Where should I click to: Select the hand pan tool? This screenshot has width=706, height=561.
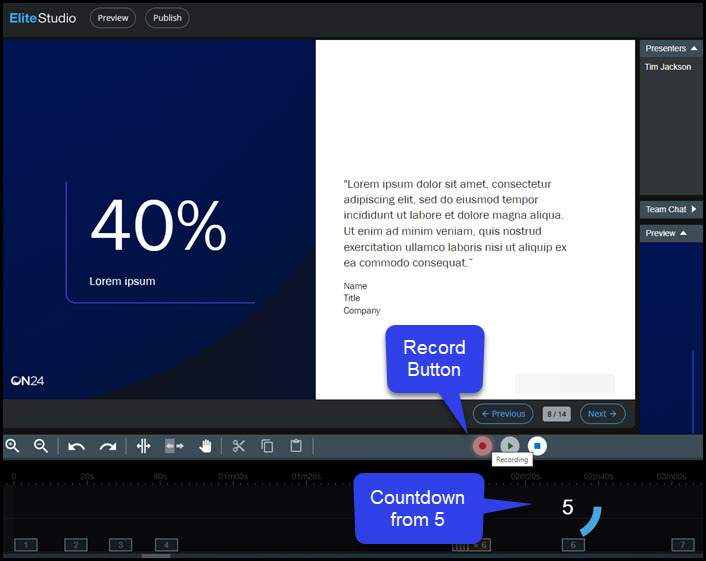click(x=205, y=446)
